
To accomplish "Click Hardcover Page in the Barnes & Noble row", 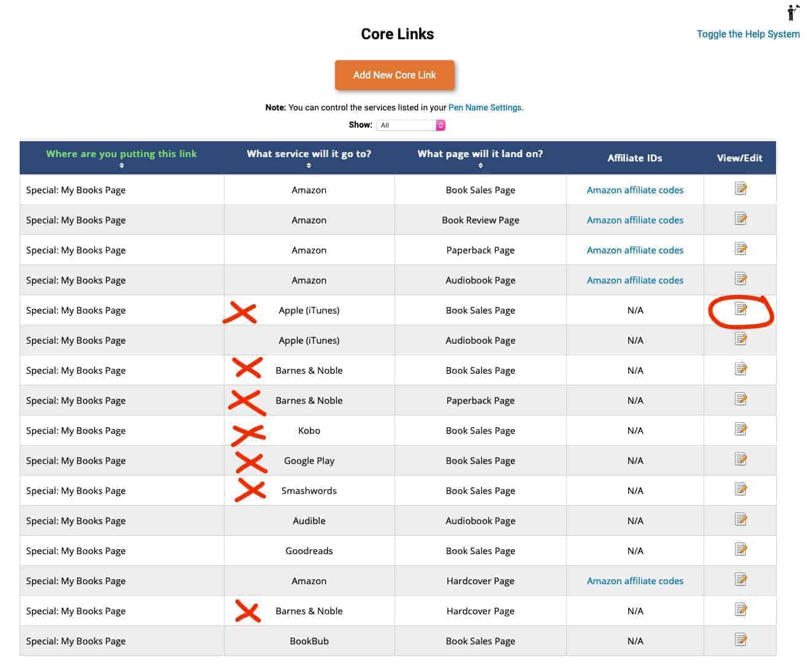I will [x=480, y=611].
